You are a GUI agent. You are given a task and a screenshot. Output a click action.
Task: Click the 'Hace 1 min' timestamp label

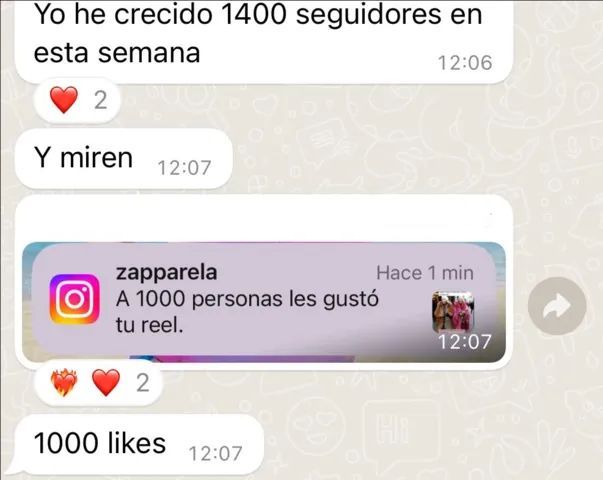pos(425,273)
